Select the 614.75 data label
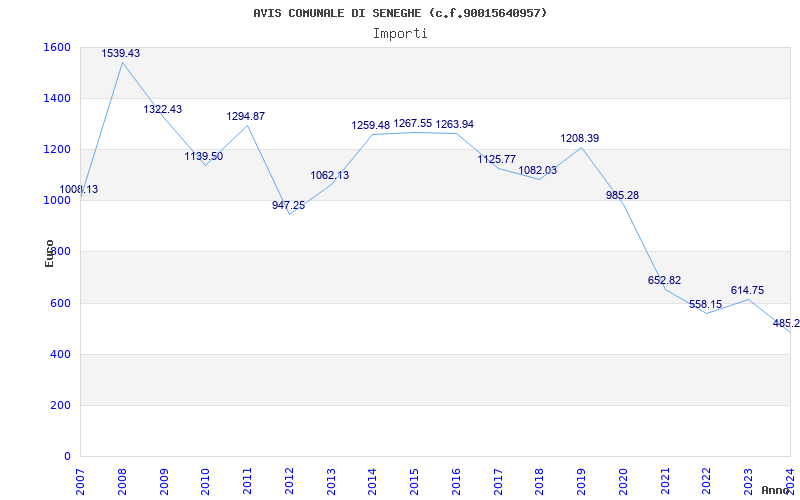This screenshot has height=500, width=800. click(x=747, y=290)
